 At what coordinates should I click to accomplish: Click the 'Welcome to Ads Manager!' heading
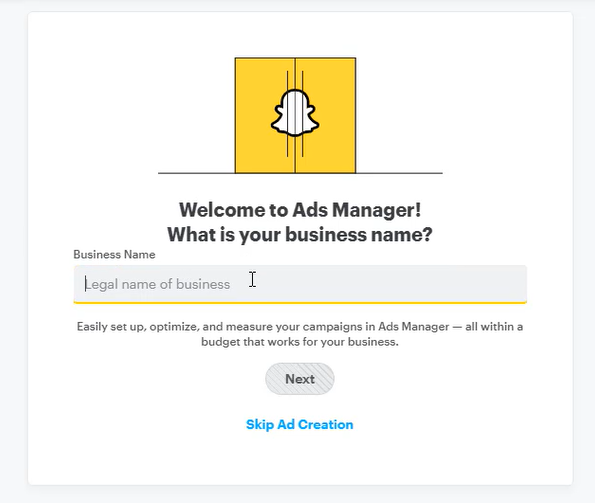[x=300, y=210]
